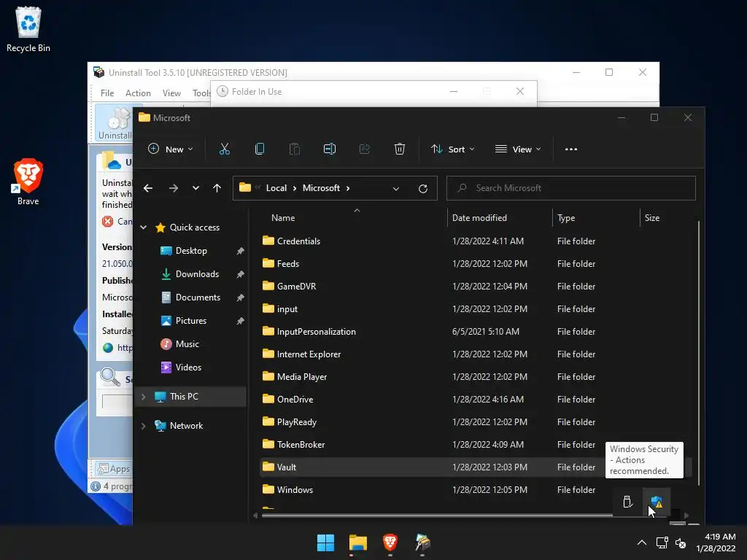Image resolution: width=747 pixels, height=560 pixels.
Task: Sort by the Type column header
Action: [566, 217]
